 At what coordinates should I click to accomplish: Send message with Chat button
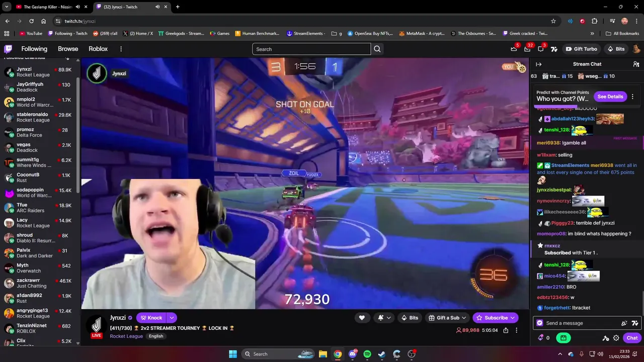tap(632, 338)
